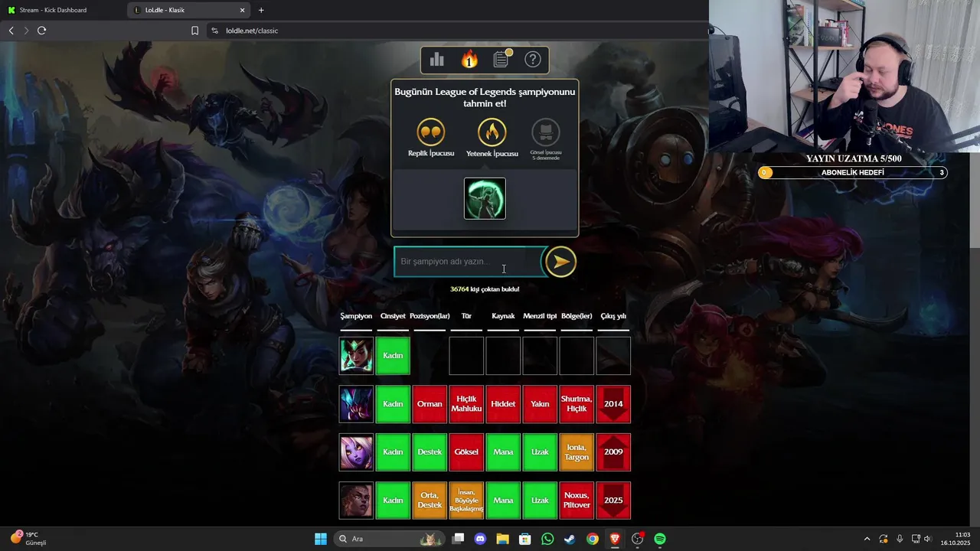The height and width of the screenshot is (551, 980).
Task: Reload the loldle.net page
Action: click(x=41, y=31)
